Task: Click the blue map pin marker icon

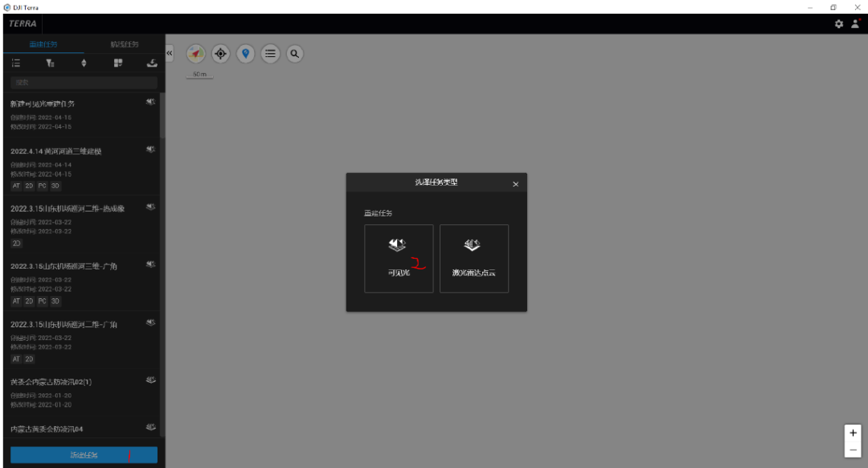Action: pyautogui.click(x=245, y=54)
